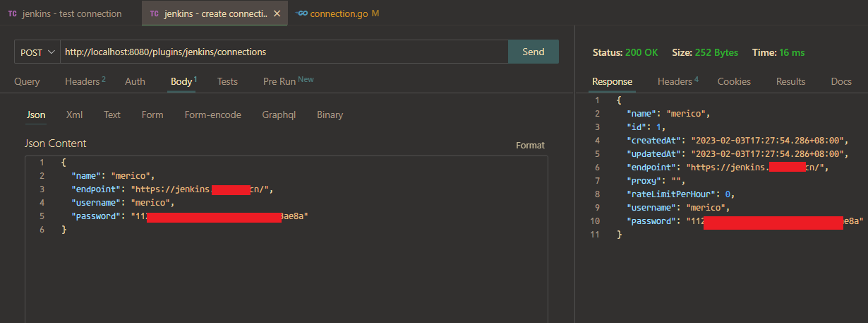Click the Go file icon on connection.go tab
The image size is (868, 323).
pos(301,13)
